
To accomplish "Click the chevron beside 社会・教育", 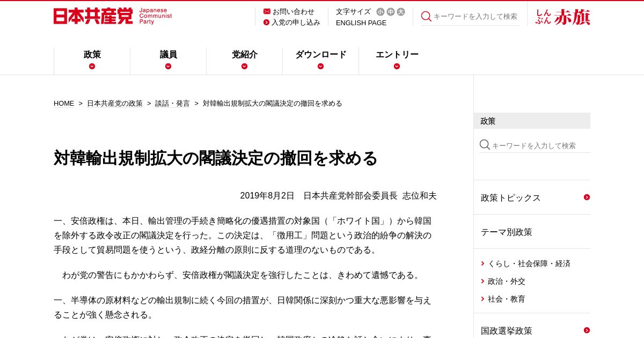I will click(483, 299).
